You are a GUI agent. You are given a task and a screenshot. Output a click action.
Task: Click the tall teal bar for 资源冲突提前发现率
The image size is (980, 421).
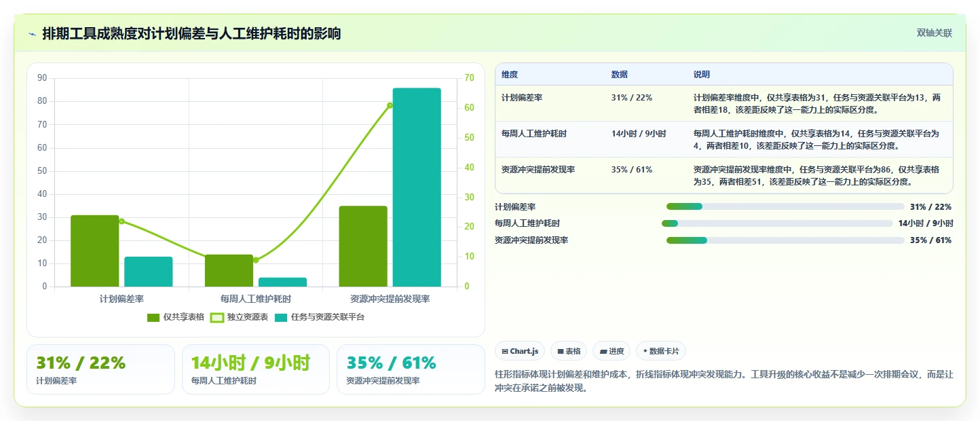(x=417, y=187)
